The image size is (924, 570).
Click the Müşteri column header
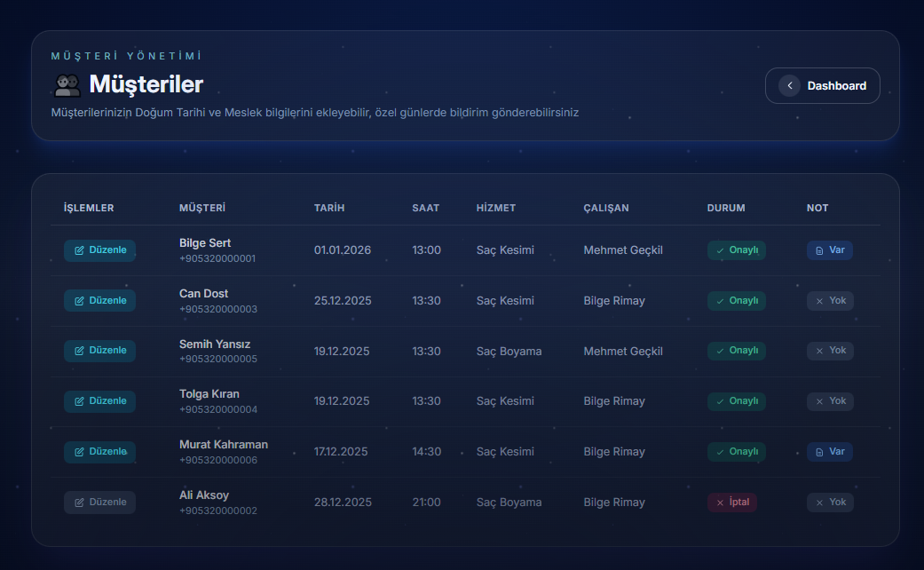[202, 208]
